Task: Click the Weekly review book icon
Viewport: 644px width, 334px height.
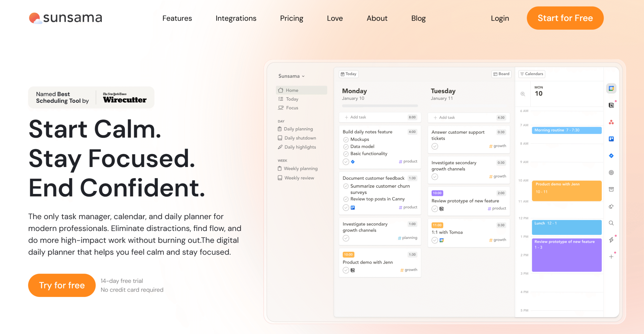Action: tap(280, 178)
